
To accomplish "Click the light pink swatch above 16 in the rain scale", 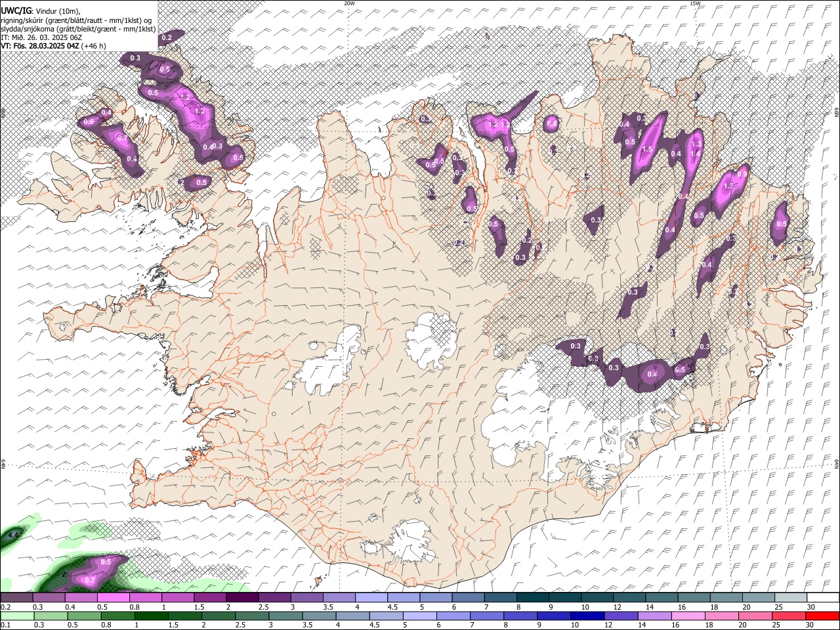I will [x=688, y=616].
